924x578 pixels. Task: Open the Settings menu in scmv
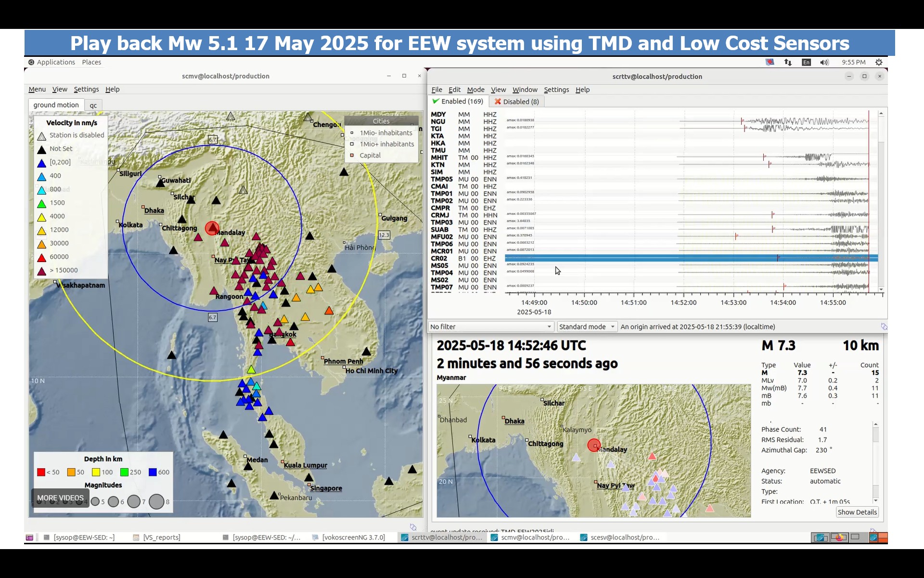(x=86, y=89)
